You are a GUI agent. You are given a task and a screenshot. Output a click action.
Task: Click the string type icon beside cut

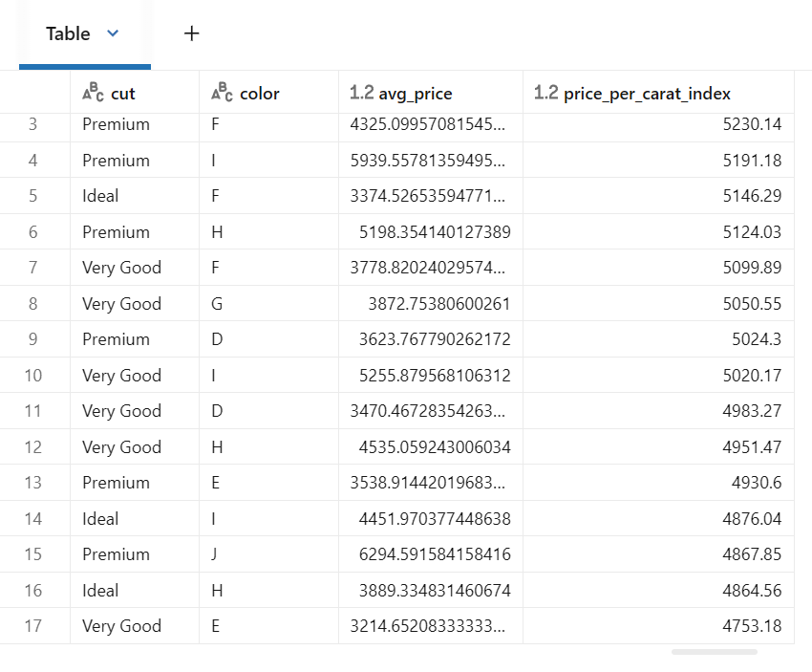pos(93,93)
